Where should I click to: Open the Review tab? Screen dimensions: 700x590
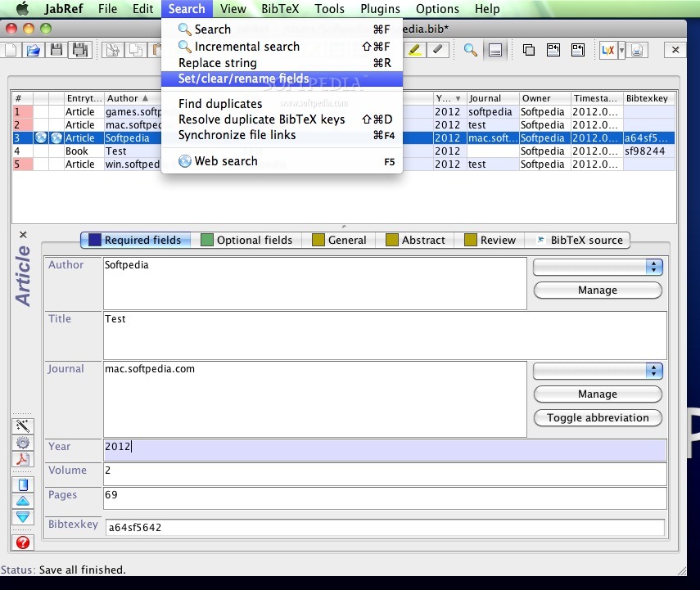pyautogui.click(x=490, y=240)
